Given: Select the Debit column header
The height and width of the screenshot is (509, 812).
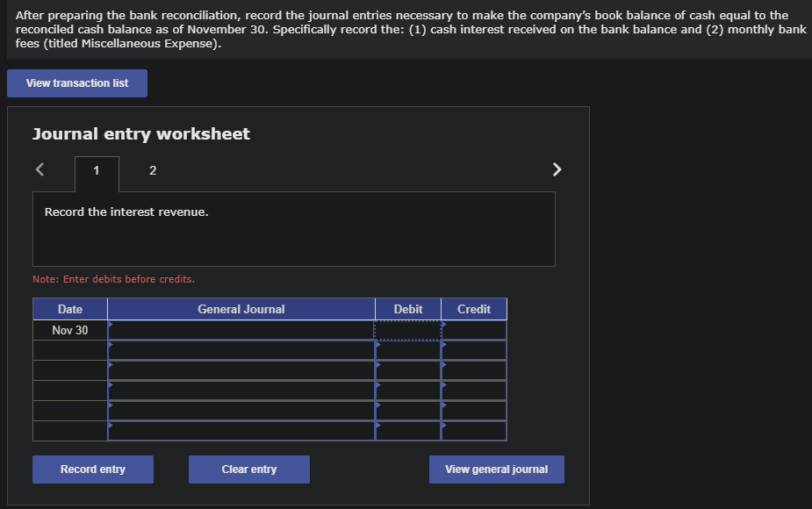Looking at the screenshot, I should [x=407, y=308].
